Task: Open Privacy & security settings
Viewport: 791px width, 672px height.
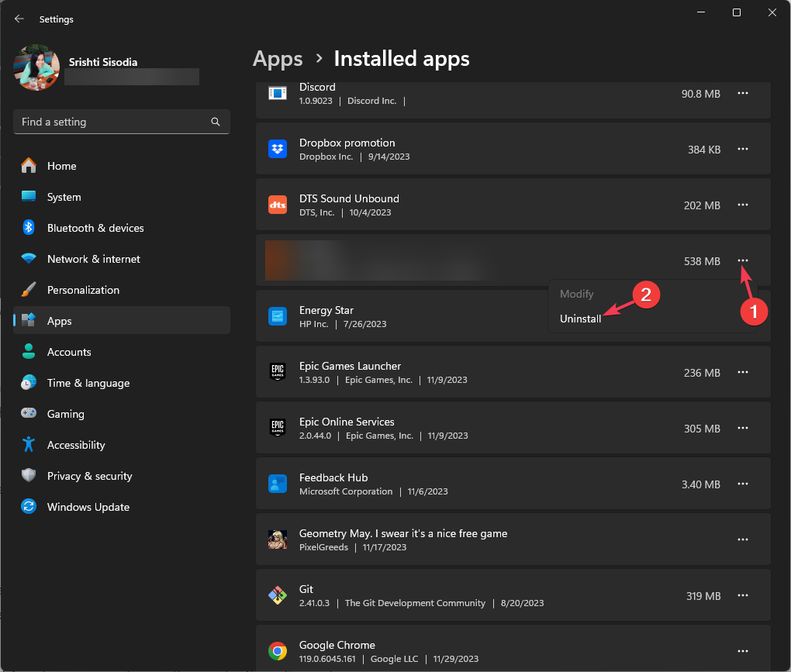Action: coord(122,476)
